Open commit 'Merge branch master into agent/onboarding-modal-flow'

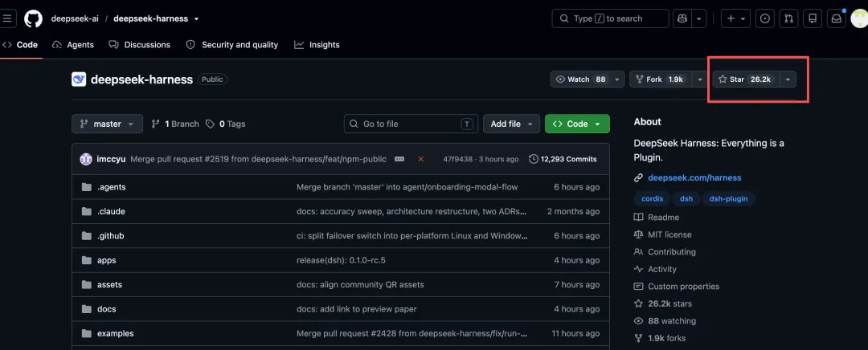[407, 187]
